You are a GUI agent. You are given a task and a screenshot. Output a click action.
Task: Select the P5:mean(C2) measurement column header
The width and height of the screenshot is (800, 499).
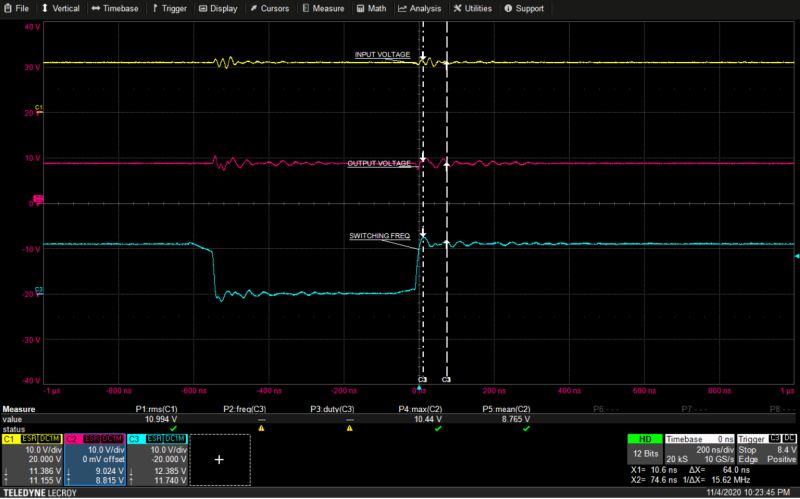506,409
